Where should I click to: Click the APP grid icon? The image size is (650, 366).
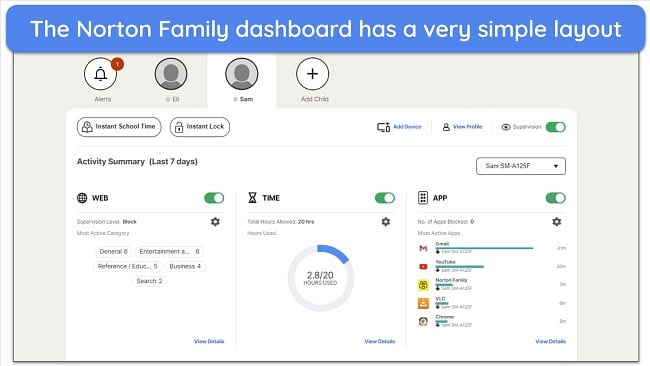422,198
